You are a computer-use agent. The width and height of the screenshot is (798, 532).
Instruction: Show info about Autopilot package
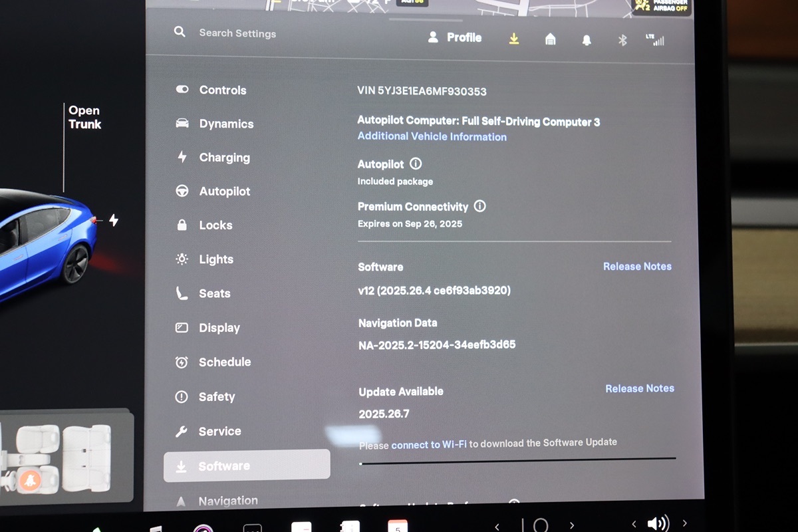(416, 164)
